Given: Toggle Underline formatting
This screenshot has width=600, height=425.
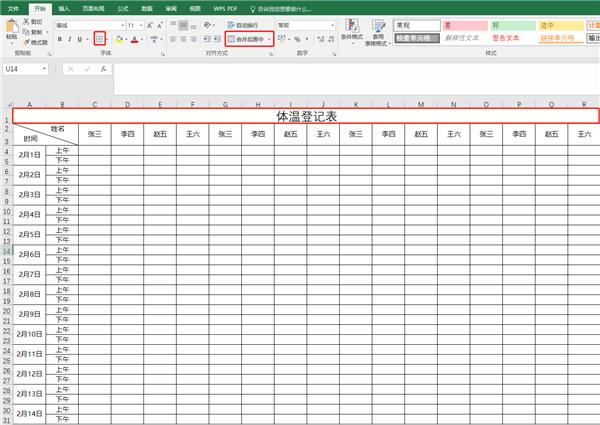Looking at the screenshot, I should click(x=80, y=39).
